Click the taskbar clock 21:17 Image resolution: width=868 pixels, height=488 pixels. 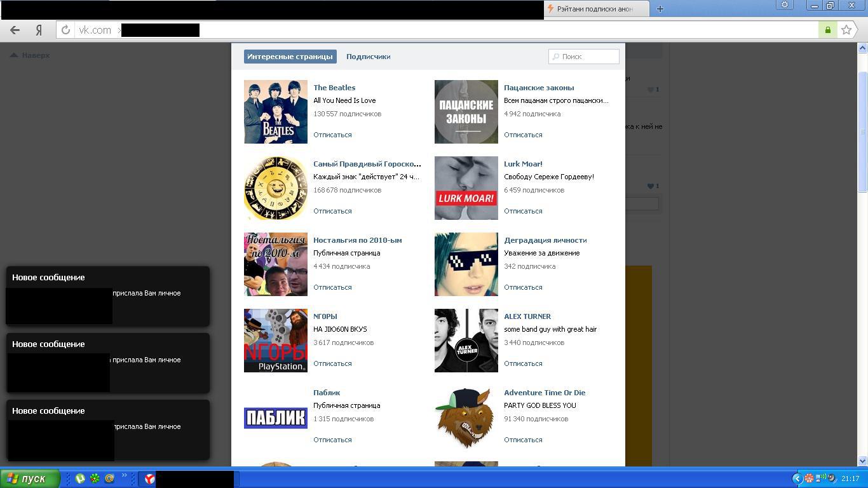coord(850,478)
